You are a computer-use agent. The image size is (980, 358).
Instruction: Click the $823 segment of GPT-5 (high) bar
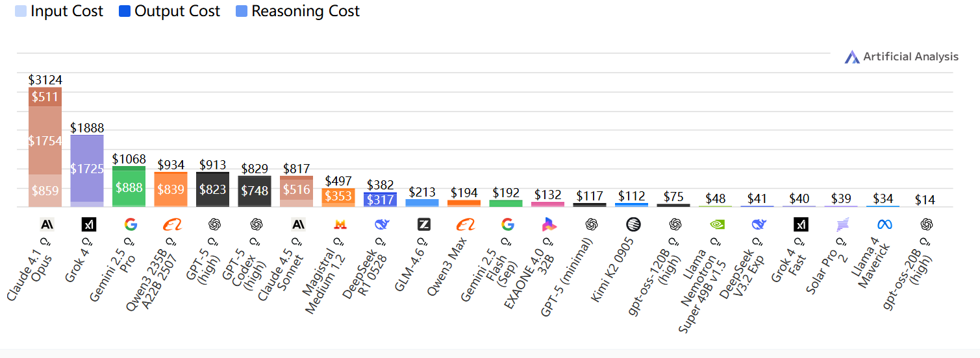[x=212, y=189]
